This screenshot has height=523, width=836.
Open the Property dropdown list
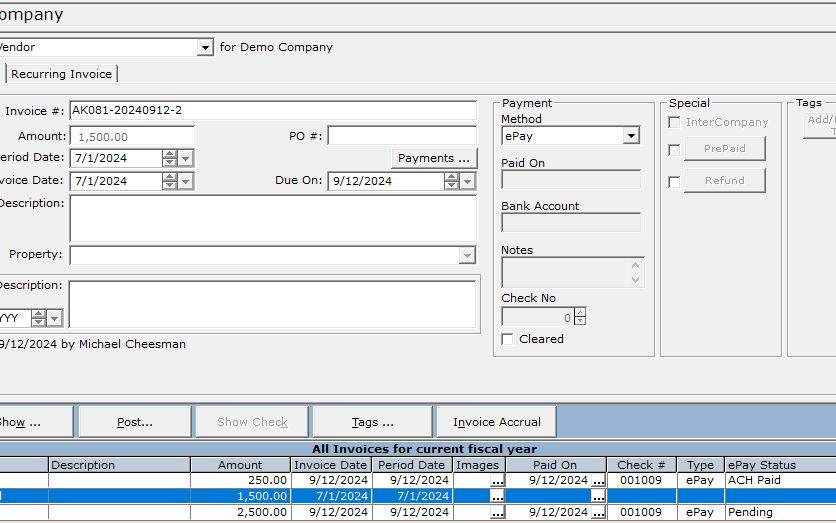(x=467, y=255)
